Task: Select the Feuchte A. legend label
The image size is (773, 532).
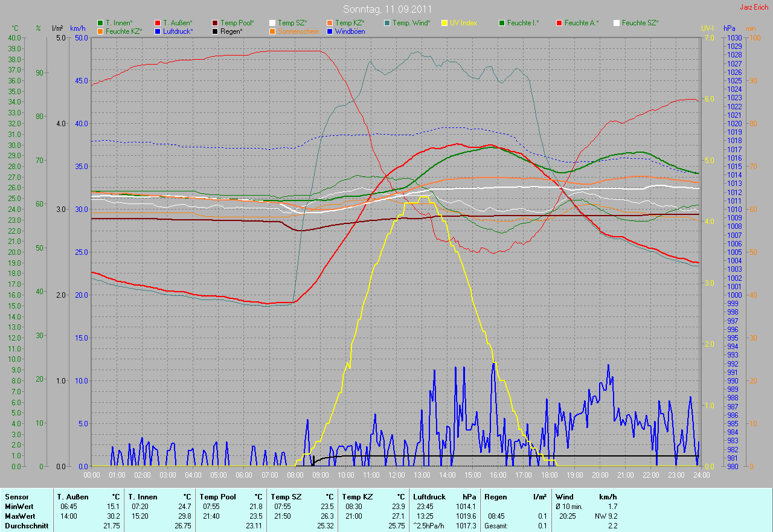Action: pyautogui.click(x=582, y=23)
